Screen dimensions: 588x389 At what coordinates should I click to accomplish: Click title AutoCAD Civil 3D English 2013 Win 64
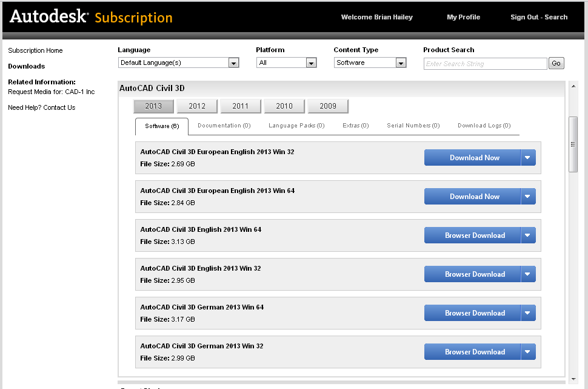tap(201, 229)
